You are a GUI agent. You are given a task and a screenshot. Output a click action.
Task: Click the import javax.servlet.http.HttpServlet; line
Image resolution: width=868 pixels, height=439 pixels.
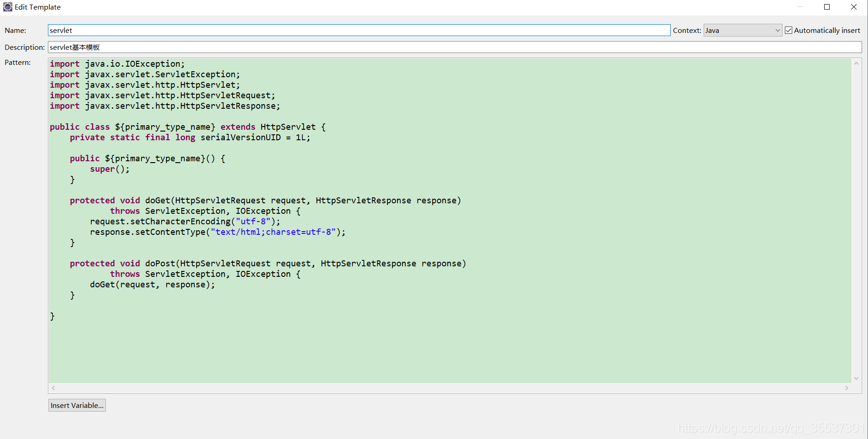click(145, 85)
